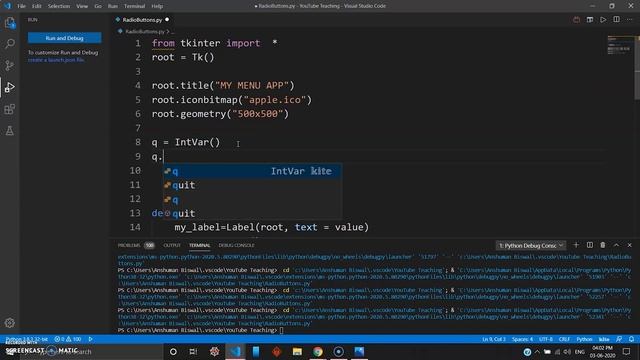Click errors and warnings count in status bar
Image resolution: width=640 pixels, height=360 pixels.
tap(68, 339)
